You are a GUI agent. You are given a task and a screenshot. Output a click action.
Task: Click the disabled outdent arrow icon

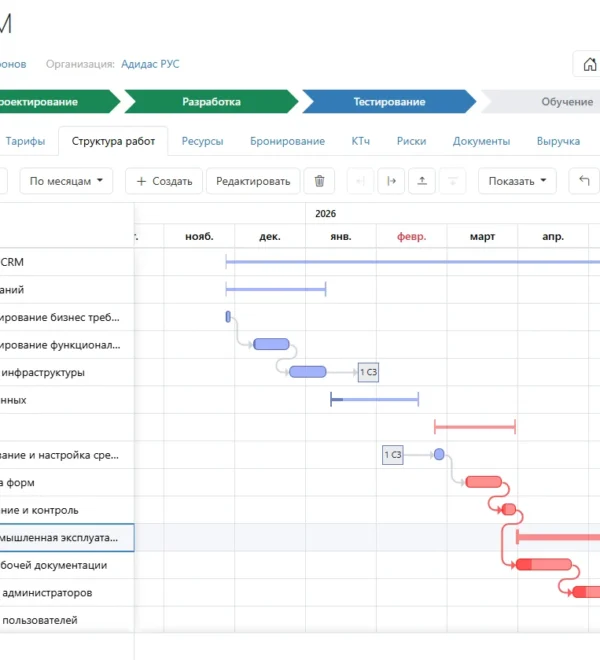click(360, 181)
